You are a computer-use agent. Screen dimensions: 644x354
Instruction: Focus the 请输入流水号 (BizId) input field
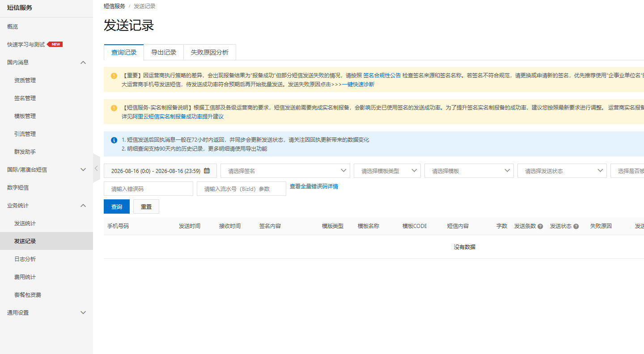click(241, 189)
